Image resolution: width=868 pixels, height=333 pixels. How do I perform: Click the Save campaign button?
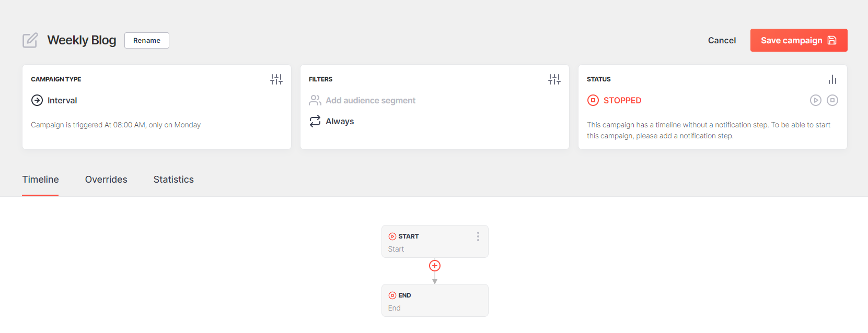(x=798, y=40)
